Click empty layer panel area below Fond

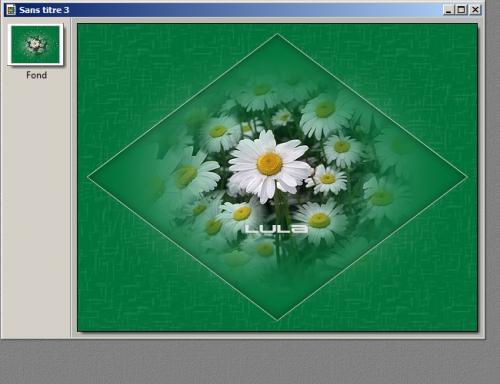pyautogui.click(x=35, y=207)
